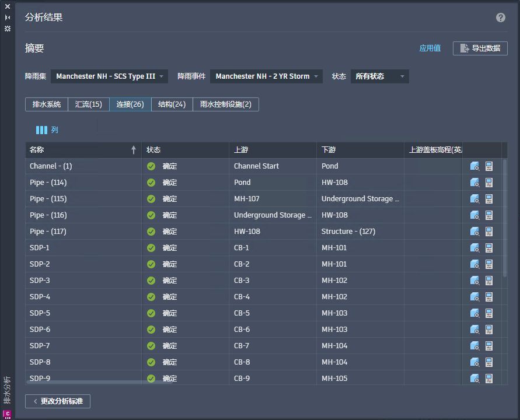Open help with the question mark icon
Image resolution: width=520 pixels, height=420 pixels.
[x=500, y=17]
